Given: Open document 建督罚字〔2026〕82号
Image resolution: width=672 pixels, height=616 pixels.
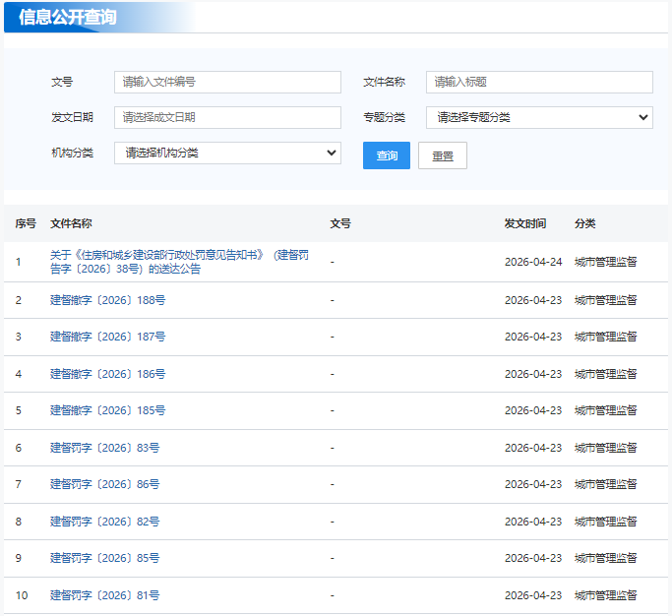Looking at the screenshot, I should click(x=105, y=522).
